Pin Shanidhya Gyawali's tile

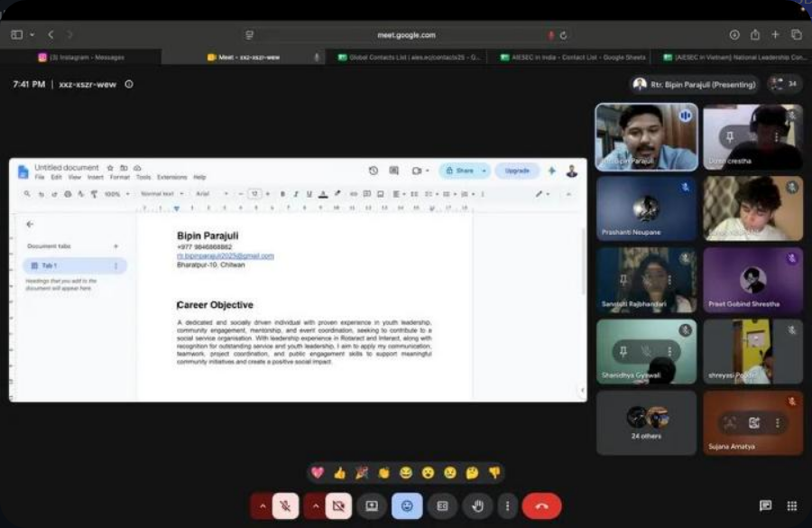pyautogui.click(x=623, y=351)
